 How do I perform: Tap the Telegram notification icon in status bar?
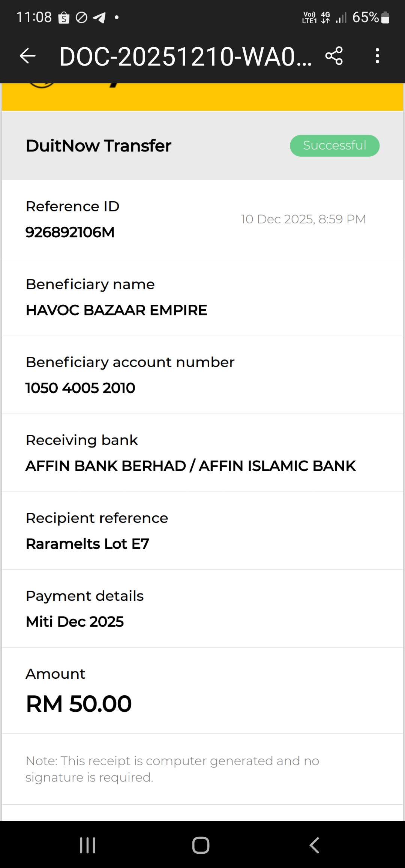coord(99,18)
